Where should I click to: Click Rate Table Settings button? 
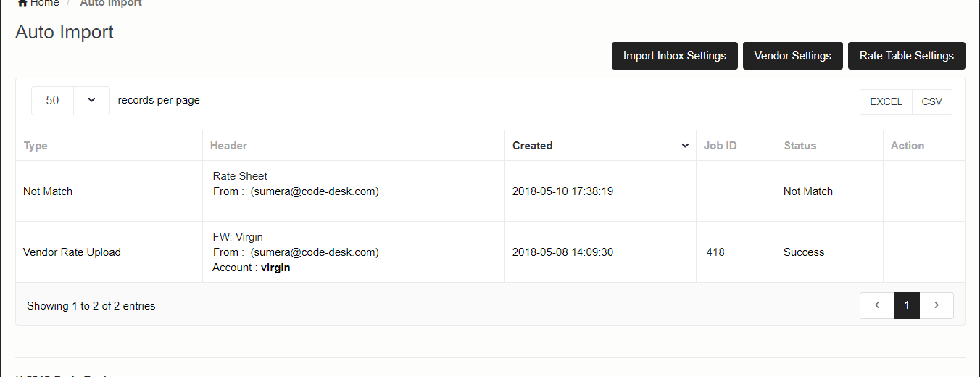coord(906,56)
